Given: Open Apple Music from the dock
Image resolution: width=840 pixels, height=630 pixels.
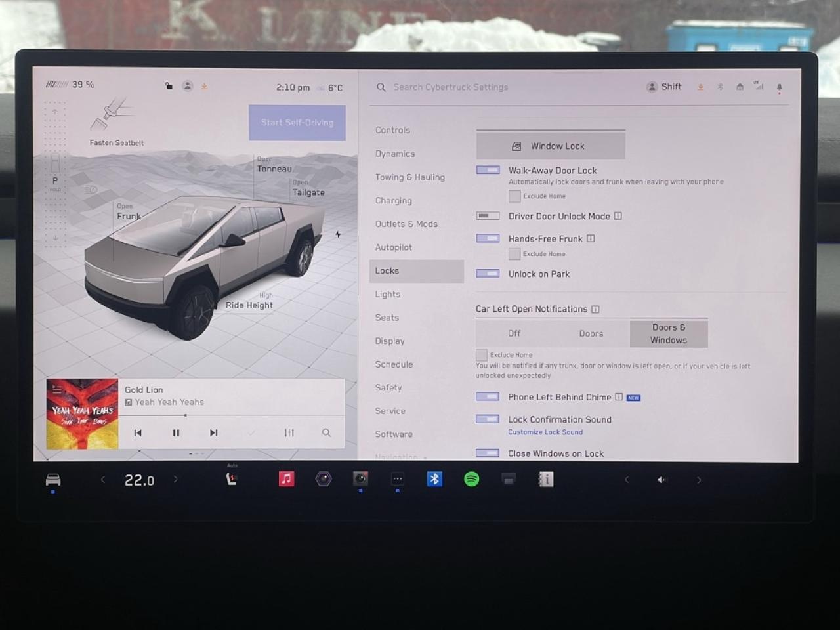Looking at the screenshot, I should click(285, 479).
